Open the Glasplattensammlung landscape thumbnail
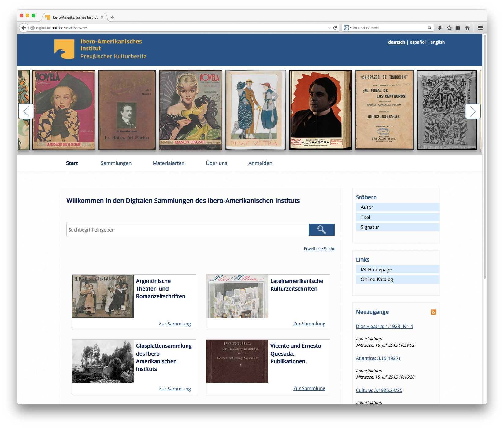504x428 pixels. 103,361
